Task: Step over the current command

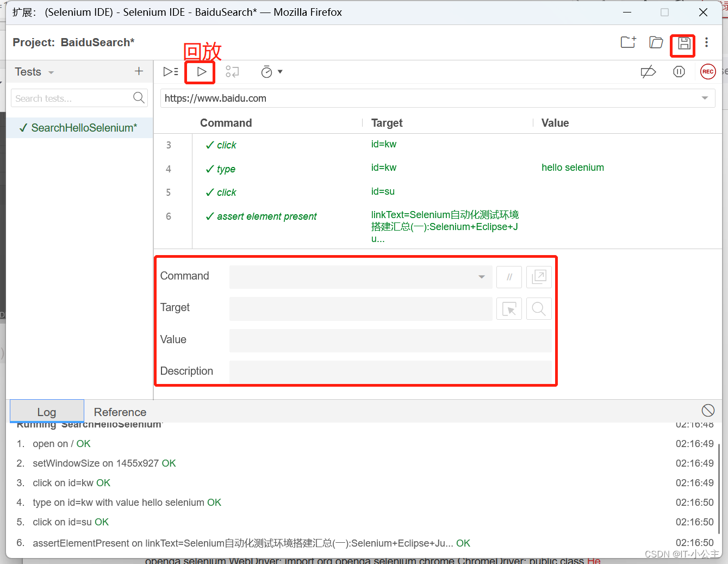Action: click(232, 72)
